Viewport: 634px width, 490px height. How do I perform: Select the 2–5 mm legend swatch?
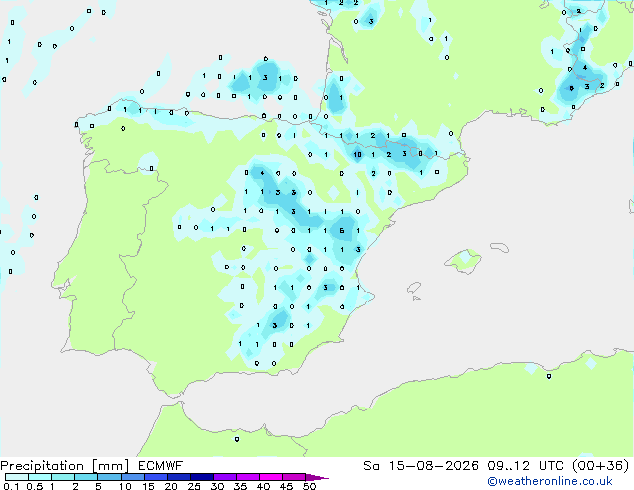click(86, 477)
